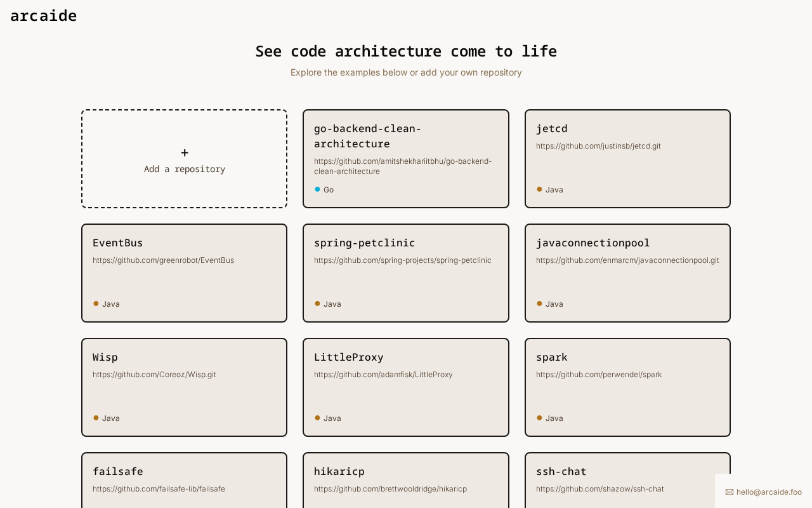The width and height of the screenshot is (812, 508).
Task: Click the plus icon to add repository
Action: click(x=185, y=153)
